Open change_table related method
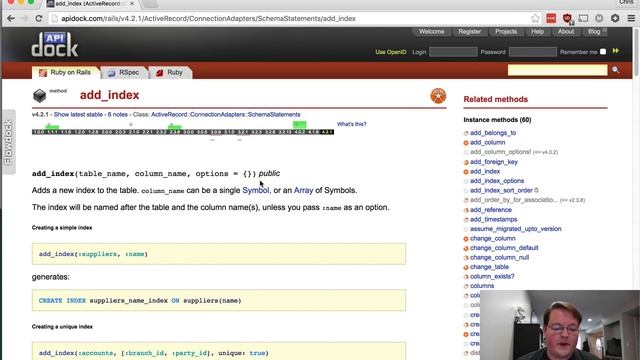 click(489, 267)
